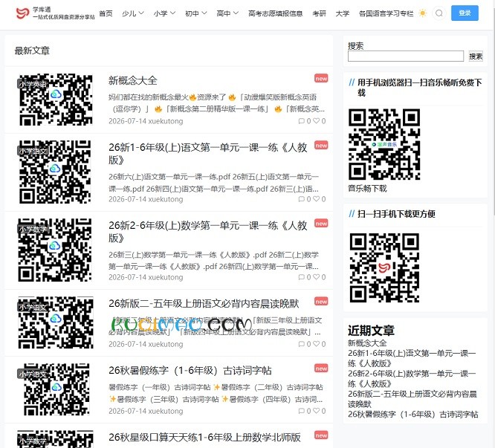Click comment icon on 26新2-6年级数学 row

point(302,277)
